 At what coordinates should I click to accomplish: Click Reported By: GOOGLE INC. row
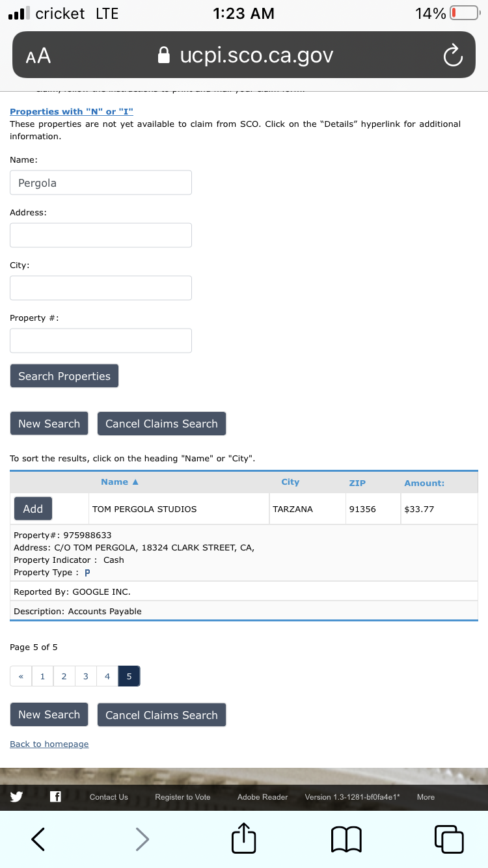[244, 591]
